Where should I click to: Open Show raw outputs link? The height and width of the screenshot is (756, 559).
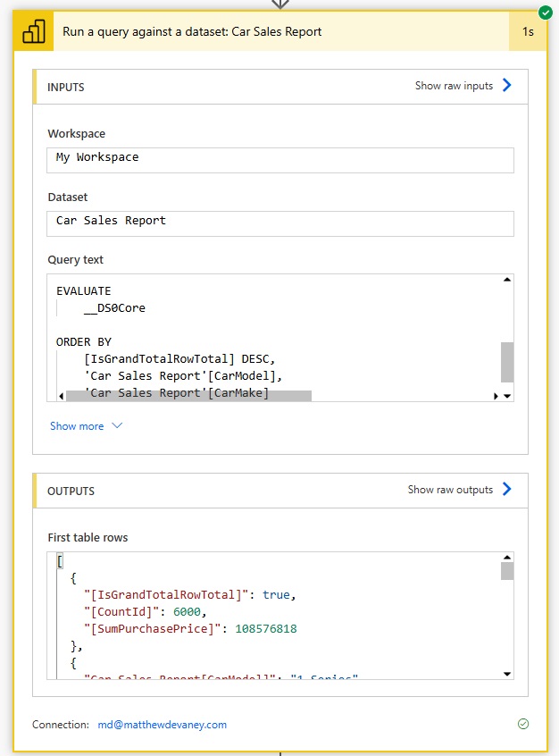click(x=450, y=490)
